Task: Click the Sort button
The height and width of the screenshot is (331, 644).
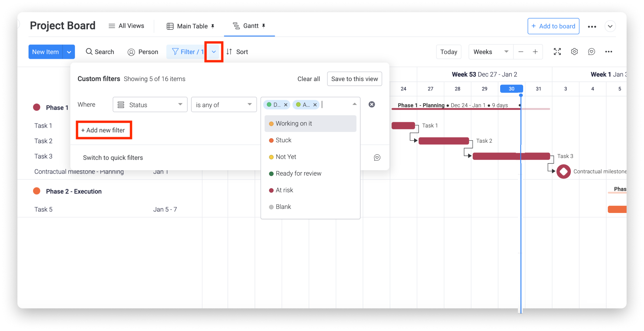Action: point(237,52)
